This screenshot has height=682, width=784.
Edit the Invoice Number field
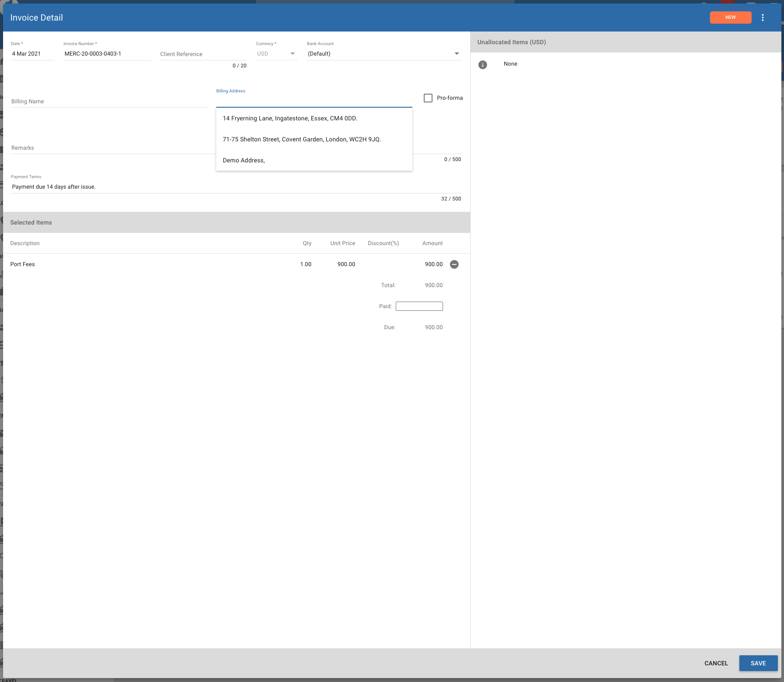pyautogui.click(x=107, y=54)
